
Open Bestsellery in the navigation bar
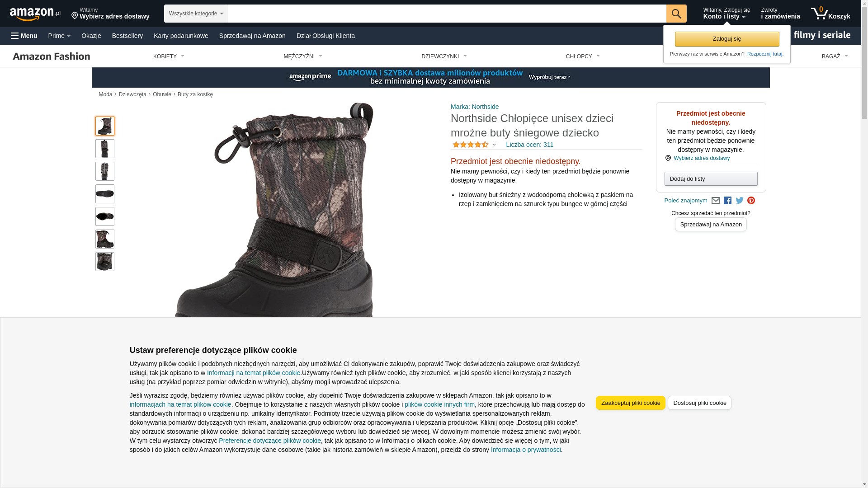click(127, 36)
